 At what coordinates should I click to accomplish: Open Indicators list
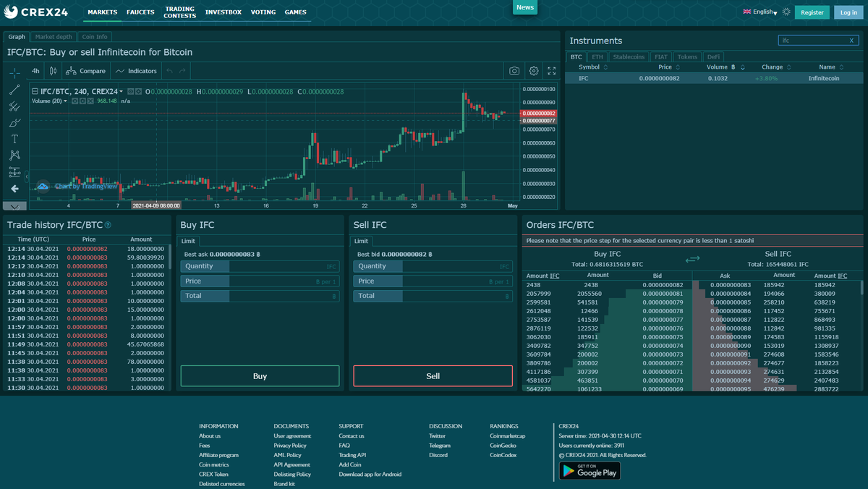pos(136,71)
